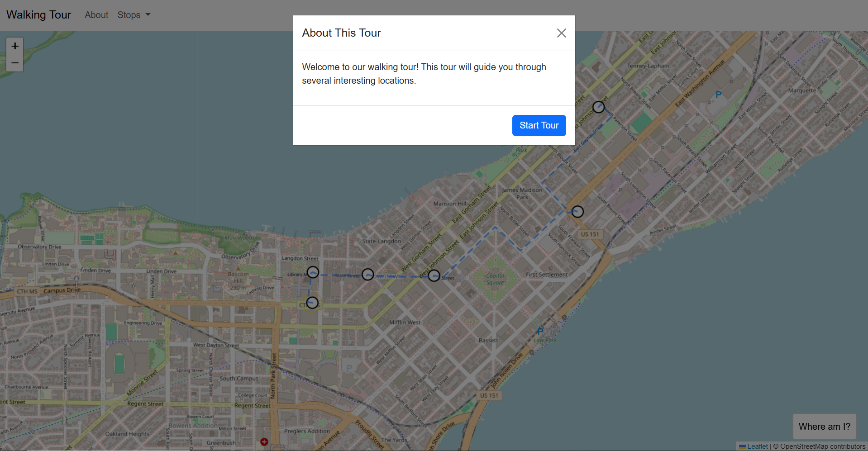The height and width of the screenshot is (451, 868).
Task: Zoom in on the map
Action: [x=15, y=46]
